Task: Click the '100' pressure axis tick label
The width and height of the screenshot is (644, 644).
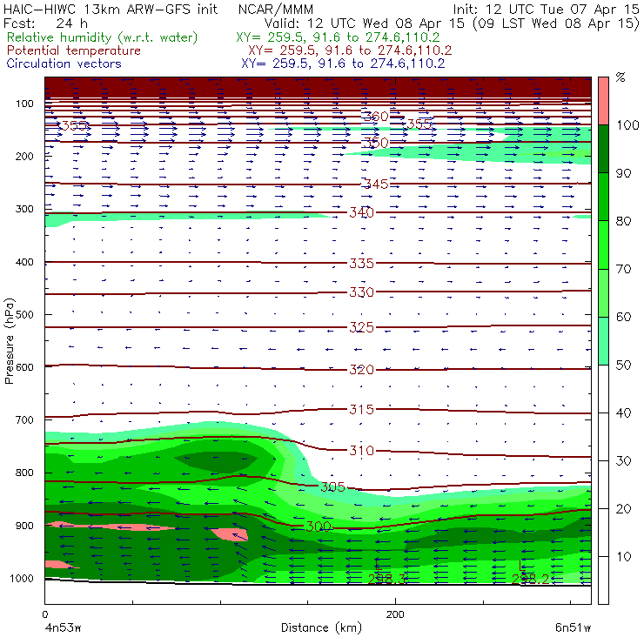Action: coord(24,104)
